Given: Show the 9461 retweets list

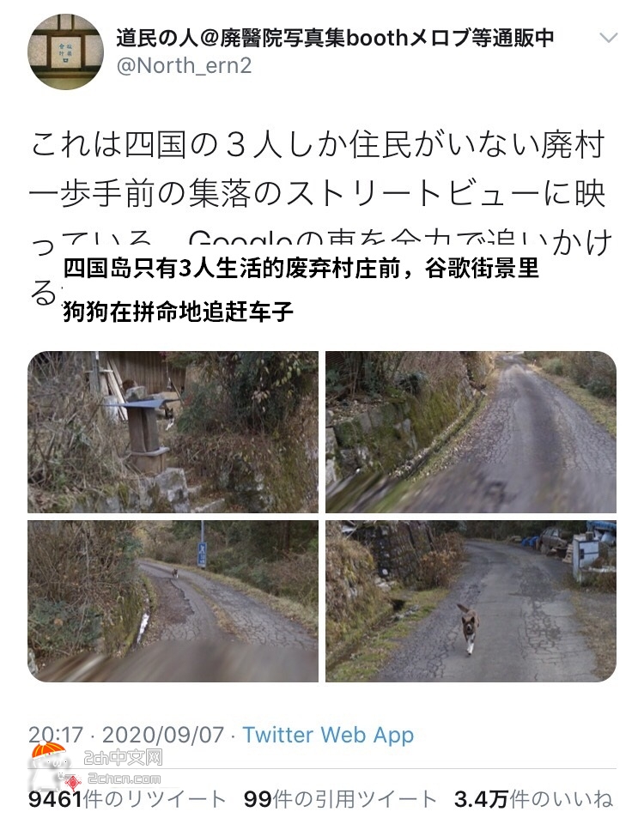Looking at the screenshot, I should 127,799.
